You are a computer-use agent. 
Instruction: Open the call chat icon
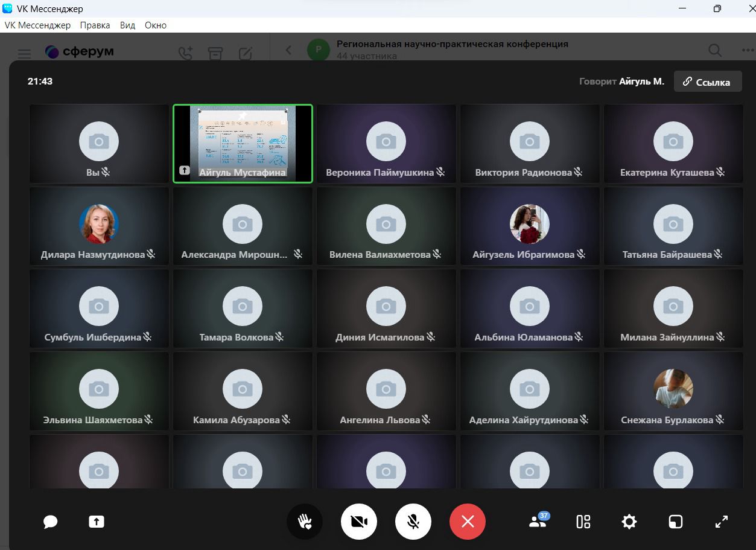[x=51, y=522]
